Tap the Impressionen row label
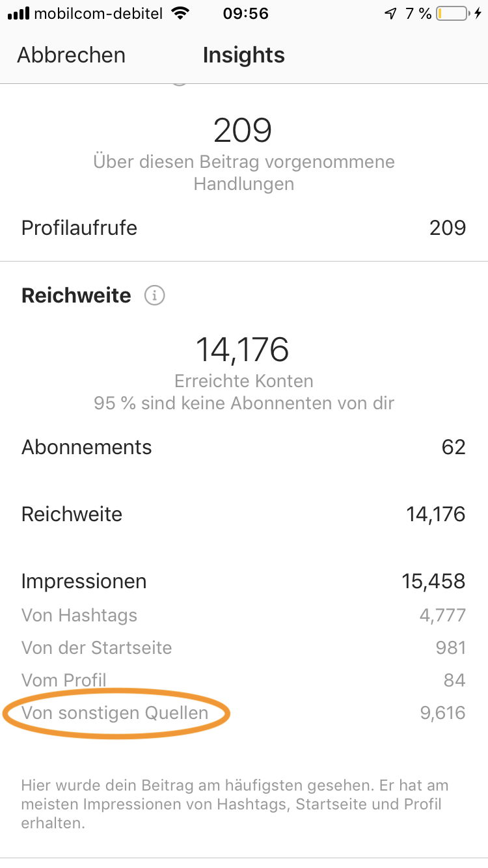488x868 pixels. (84, 581)
